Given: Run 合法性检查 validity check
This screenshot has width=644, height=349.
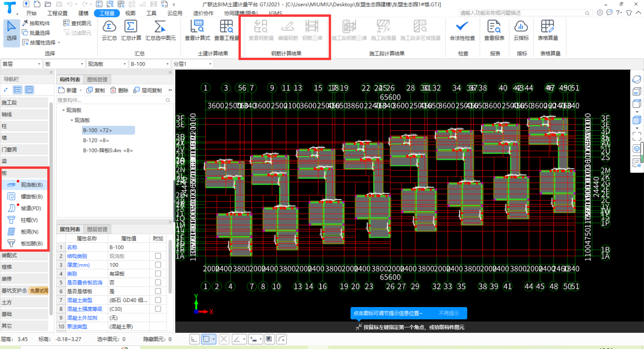Looking at the screenshot, I should [462, 30].
